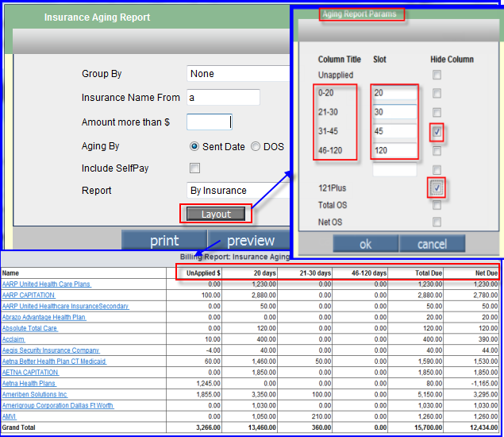
Task: Click the 20 days column header
Action: pyautogui.click(x=264, y=273)
